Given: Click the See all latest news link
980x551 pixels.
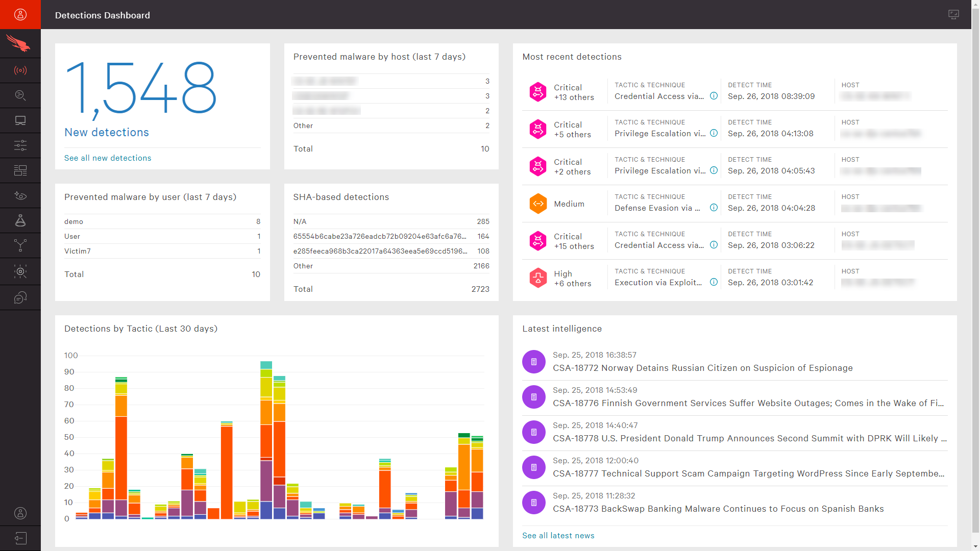Looking at the screenshot, I should coord(558,536).
